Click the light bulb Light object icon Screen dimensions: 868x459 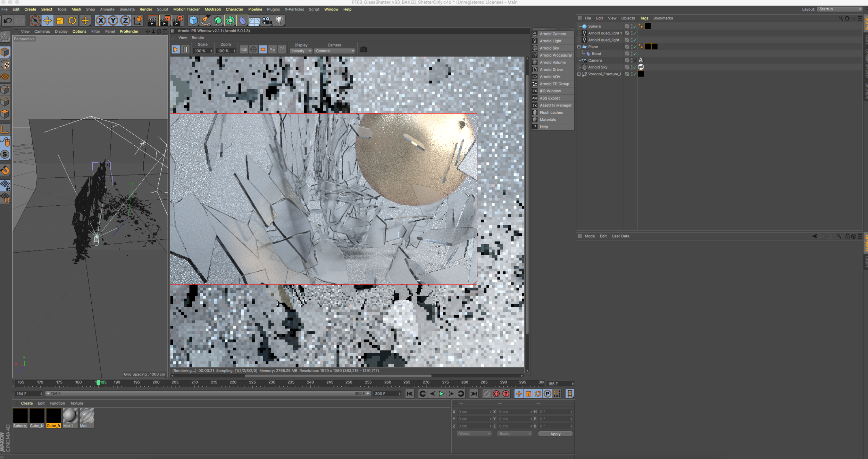(279, 21)
